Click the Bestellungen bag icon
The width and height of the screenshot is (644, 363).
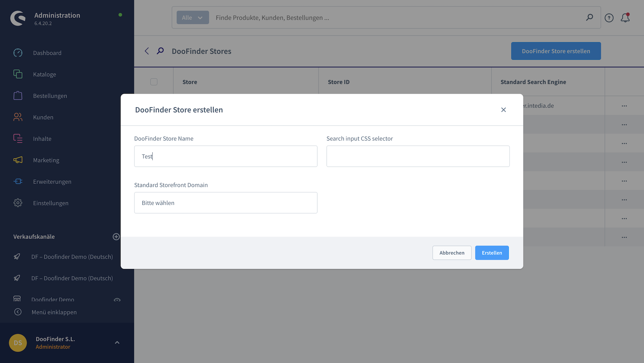coord(18,95)
